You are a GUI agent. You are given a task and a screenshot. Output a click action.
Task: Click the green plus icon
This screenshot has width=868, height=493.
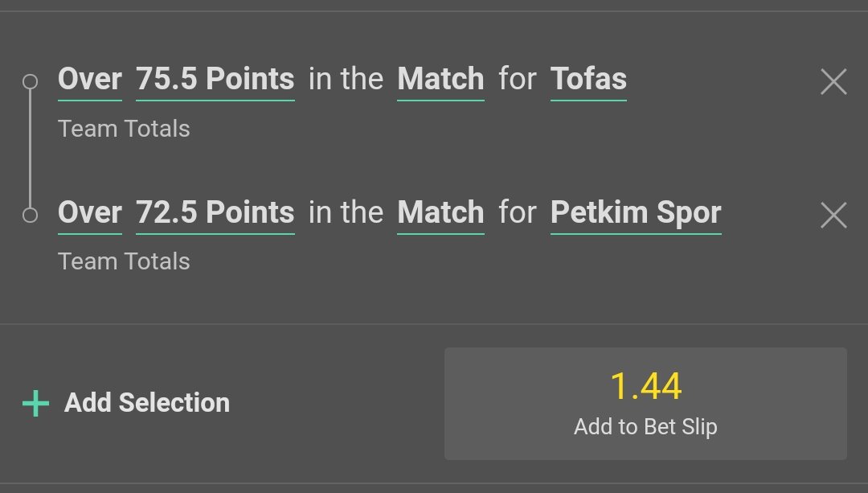tap(35, 403)
